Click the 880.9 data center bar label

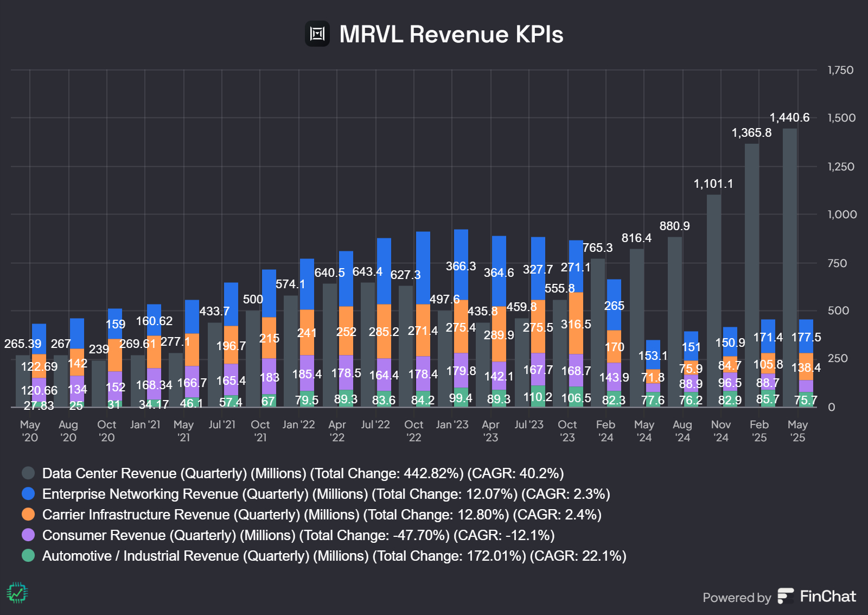pos(674,226)
